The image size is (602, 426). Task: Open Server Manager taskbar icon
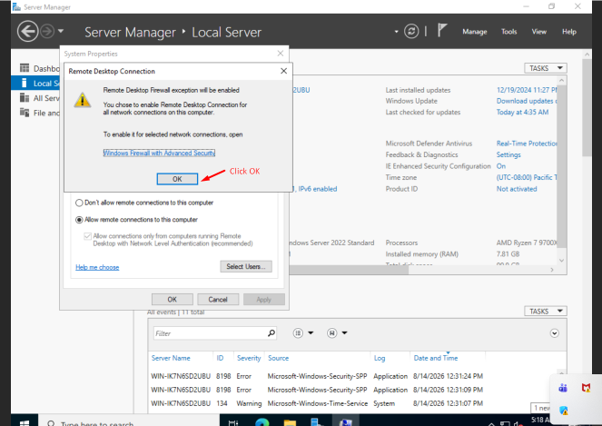coord(317,422)
